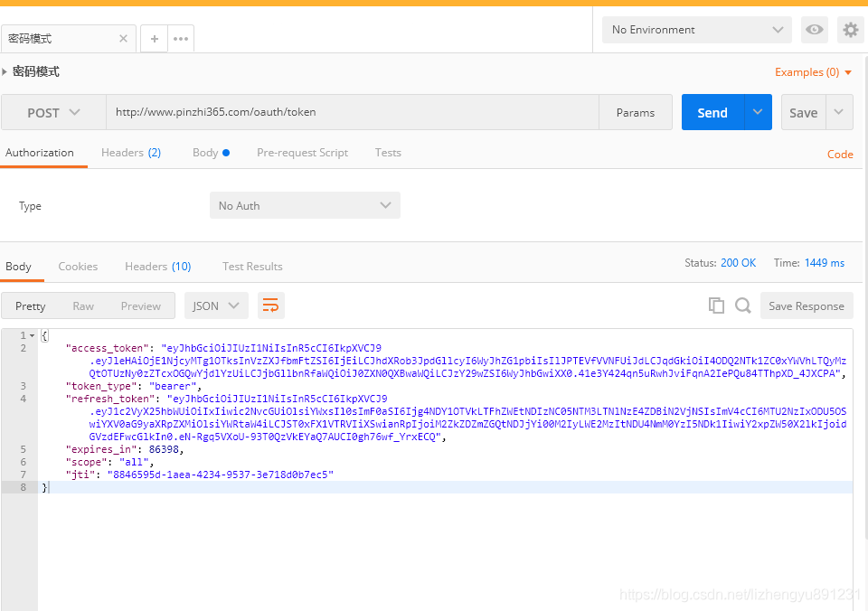868x611 pixels.
Task: Search within the response body
Action: click(743, 305)
